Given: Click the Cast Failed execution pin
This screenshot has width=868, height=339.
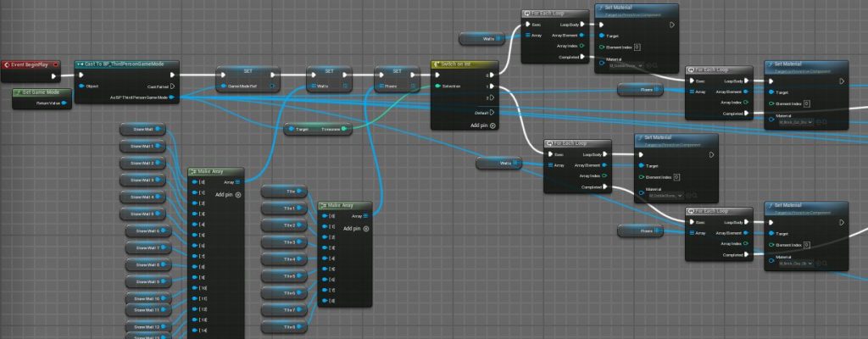Looking at the screenshot, I should point(173,86).
